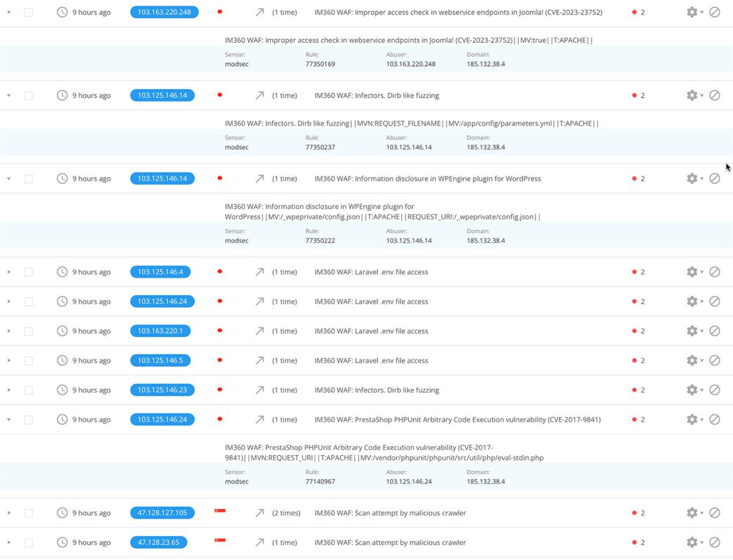The height and width of the screenshot is (560, 733).
Task: Click Singapore flag icon beside 47.128.127.105
Action: coord(220,511)
